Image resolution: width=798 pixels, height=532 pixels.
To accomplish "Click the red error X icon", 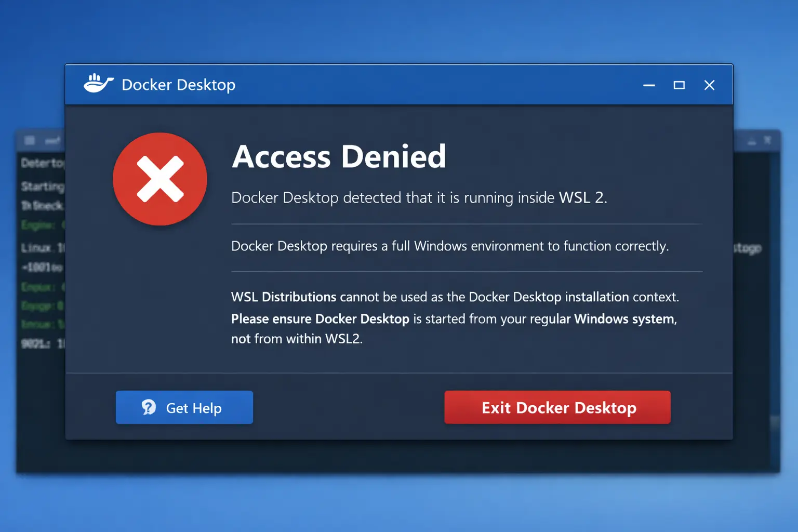I will point(160,179).
